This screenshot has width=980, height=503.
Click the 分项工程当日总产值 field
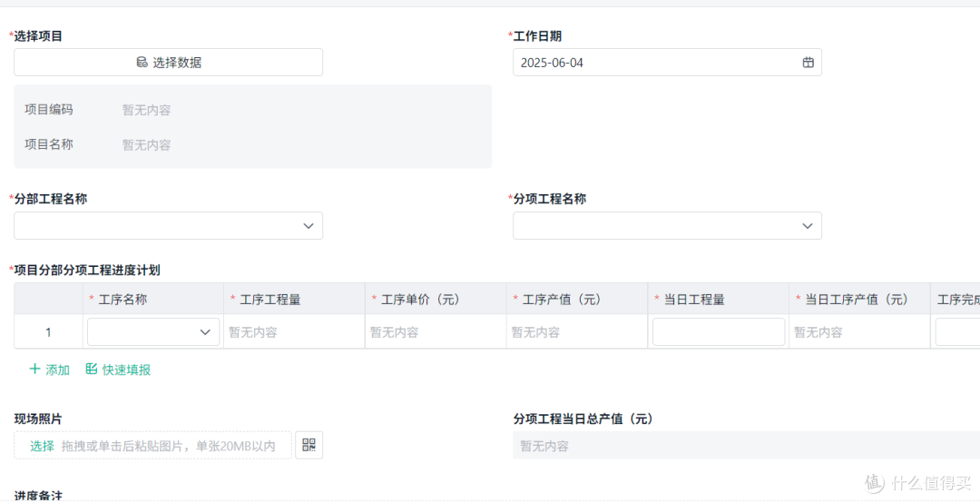(746, 446)
